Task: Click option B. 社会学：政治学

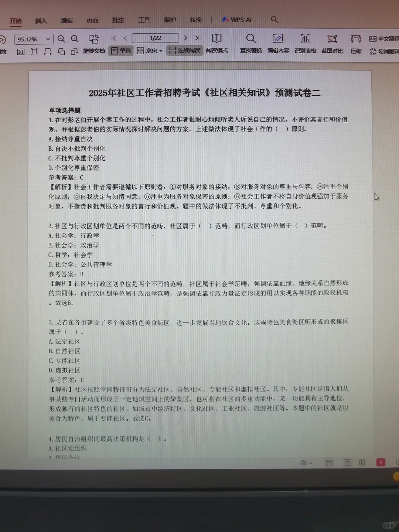Action: [x=74, y=245]
